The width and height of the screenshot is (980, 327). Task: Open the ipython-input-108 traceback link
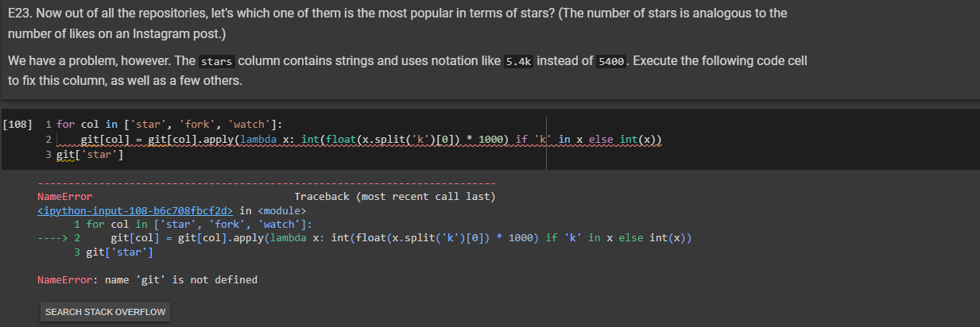135,210
